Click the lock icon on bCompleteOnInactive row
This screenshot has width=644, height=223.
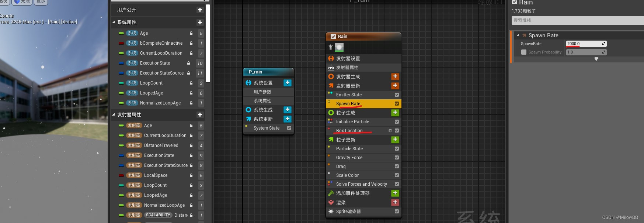[191, 43]
